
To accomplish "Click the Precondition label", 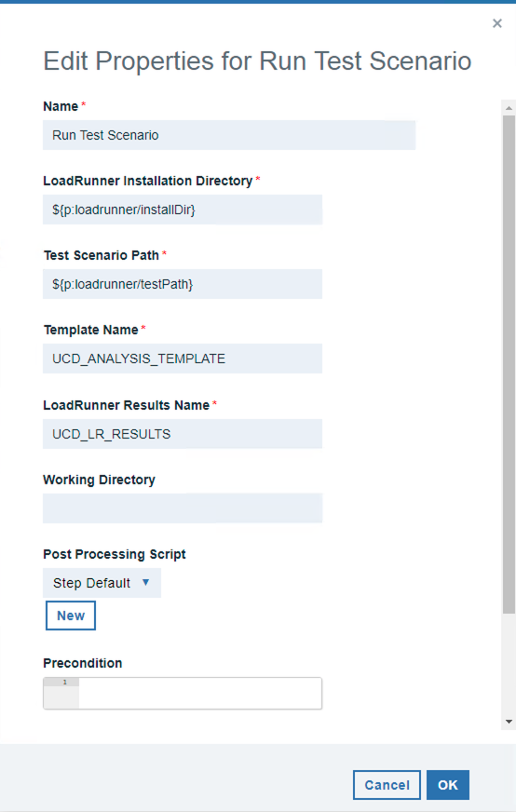I will pos(83,663).
